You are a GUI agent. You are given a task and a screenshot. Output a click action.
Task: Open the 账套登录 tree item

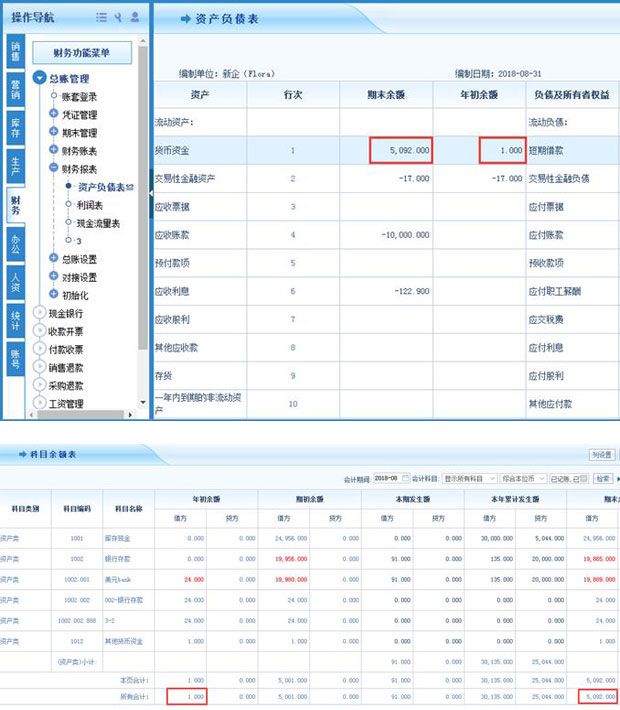(79, 96)
